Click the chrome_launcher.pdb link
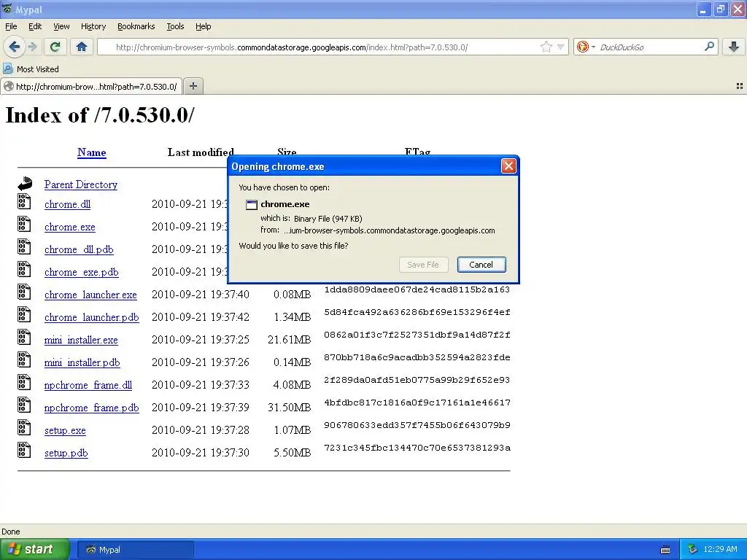 (x=91, y=317)
